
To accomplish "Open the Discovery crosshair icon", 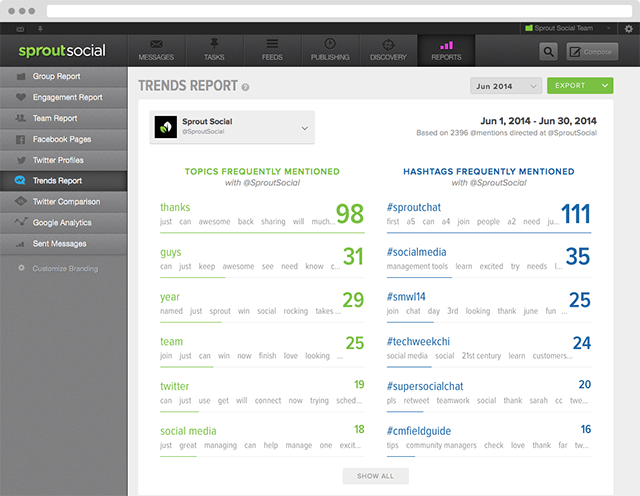I will 388,44.
